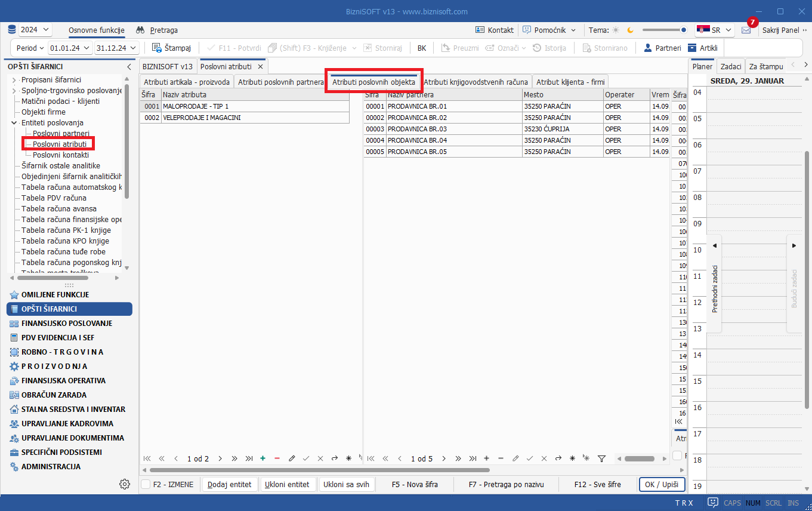Viewport: 812px width, 511px height.
Task: Click the green plus add-record icon
Action: point(263,458)
